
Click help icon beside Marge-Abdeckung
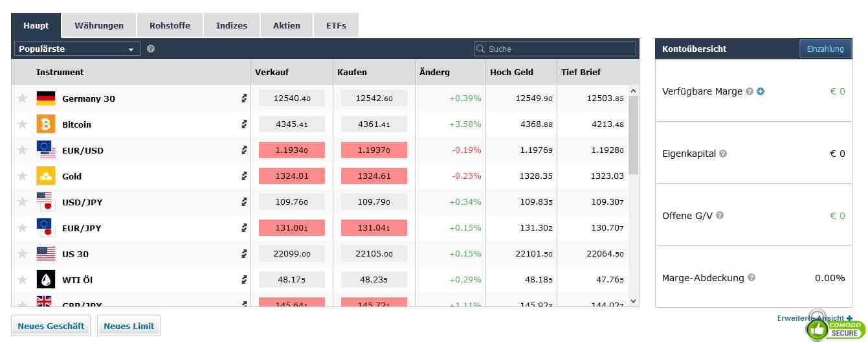751,278
